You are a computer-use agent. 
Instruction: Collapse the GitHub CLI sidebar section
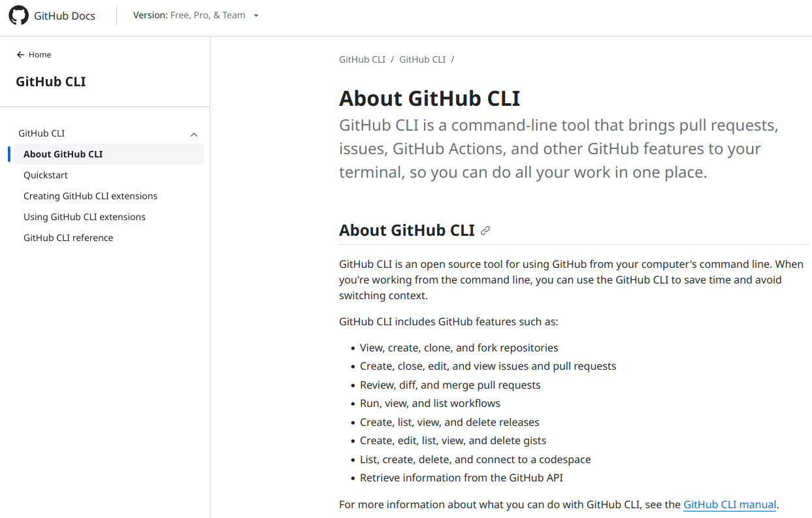click(194, 134)
